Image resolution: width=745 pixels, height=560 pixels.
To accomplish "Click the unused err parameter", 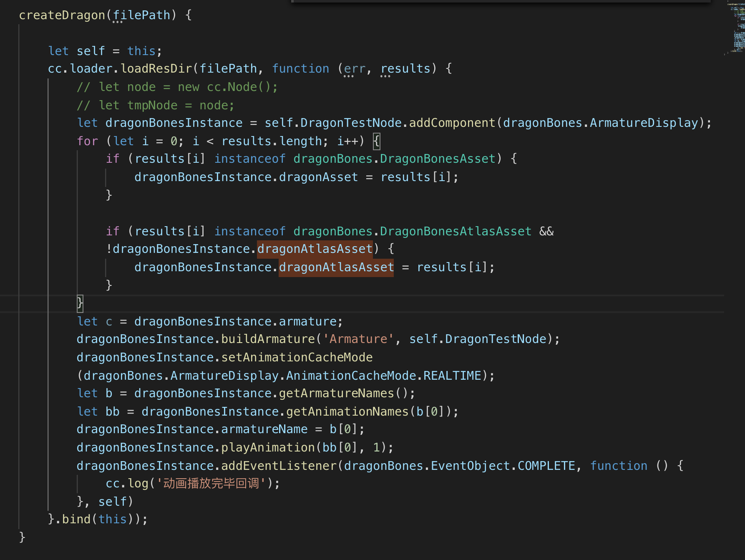I will [x=355, y=68].
